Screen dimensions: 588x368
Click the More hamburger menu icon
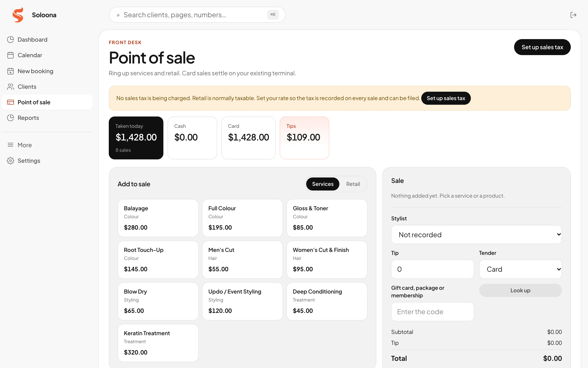coord(10,145)
